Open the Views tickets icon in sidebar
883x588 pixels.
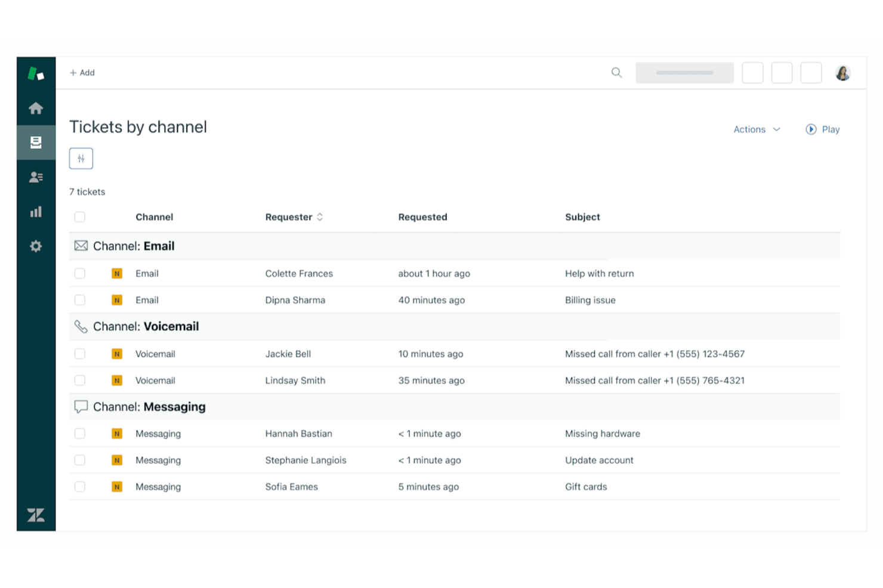pyautogui.click(x=36, y=143)
